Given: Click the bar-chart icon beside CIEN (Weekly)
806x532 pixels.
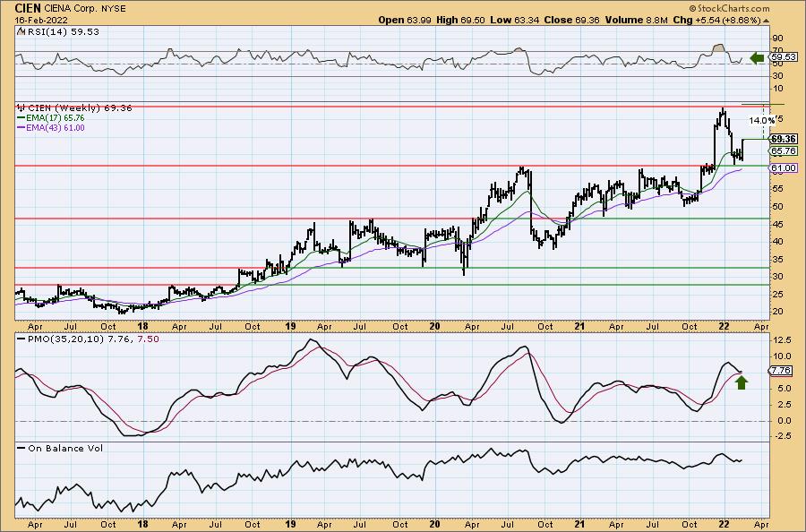Looking at the screenshot, I should pyautogui.click(x=21, y=108).
